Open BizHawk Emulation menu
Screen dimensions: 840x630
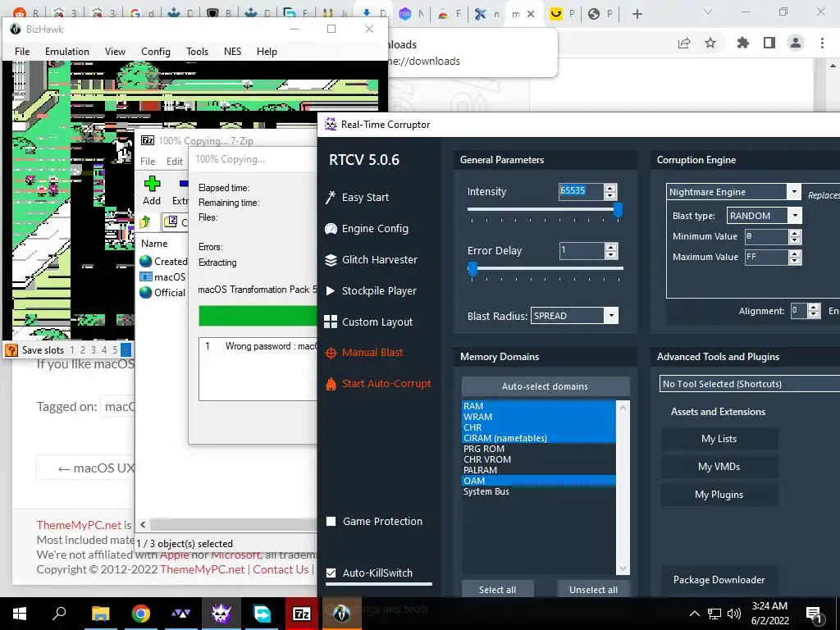67,52
